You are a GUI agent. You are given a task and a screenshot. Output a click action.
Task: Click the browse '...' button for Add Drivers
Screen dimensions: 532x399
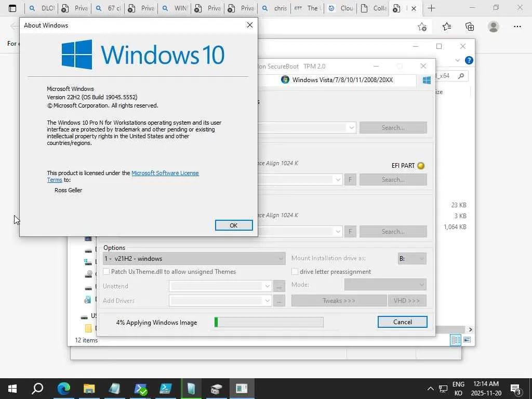[x=279, y=301]
